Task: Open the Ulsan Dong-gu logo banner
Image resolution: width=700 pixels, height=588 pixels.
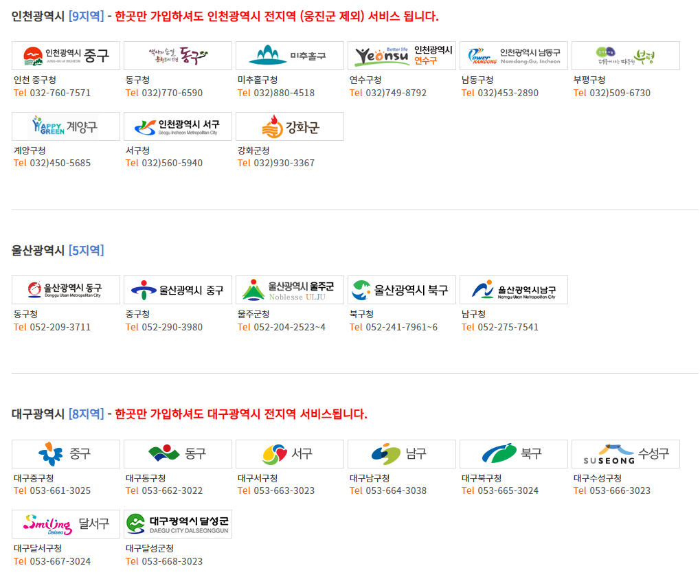Action: (x=66, y=290)
